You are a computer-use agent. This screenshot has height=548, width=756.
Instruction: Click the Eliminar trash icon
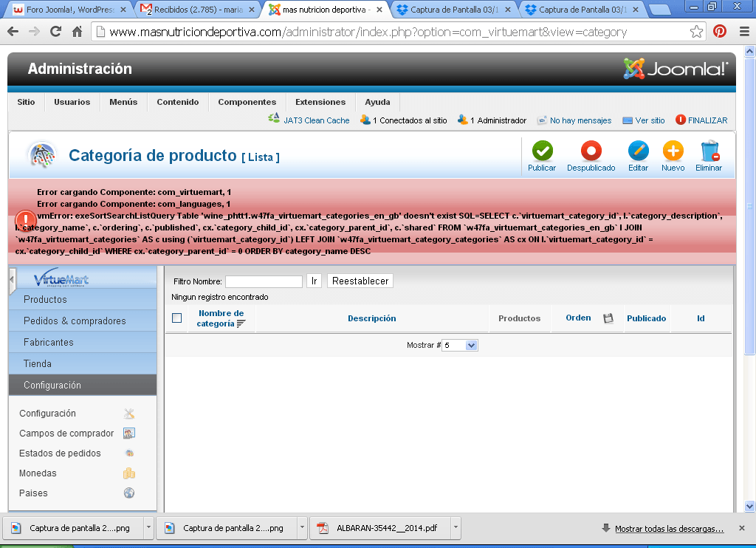(709, 151)
